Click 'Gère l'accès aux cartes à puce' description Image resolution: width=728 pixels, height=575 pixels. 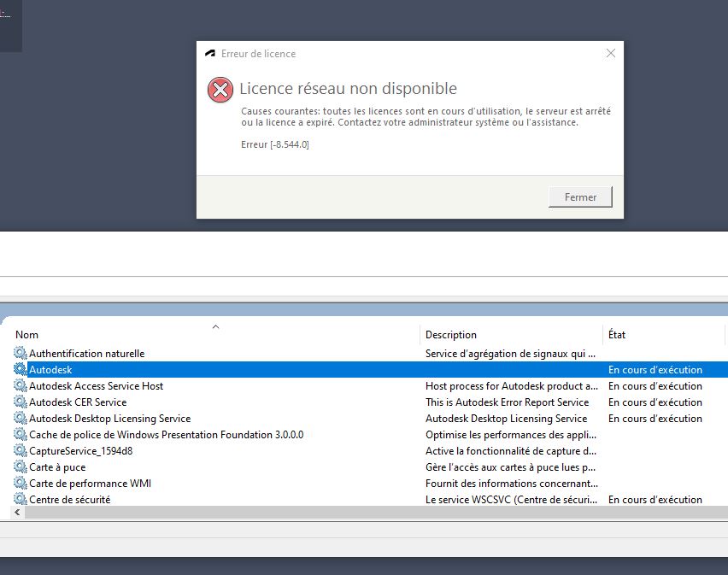[x=510, y=467]
